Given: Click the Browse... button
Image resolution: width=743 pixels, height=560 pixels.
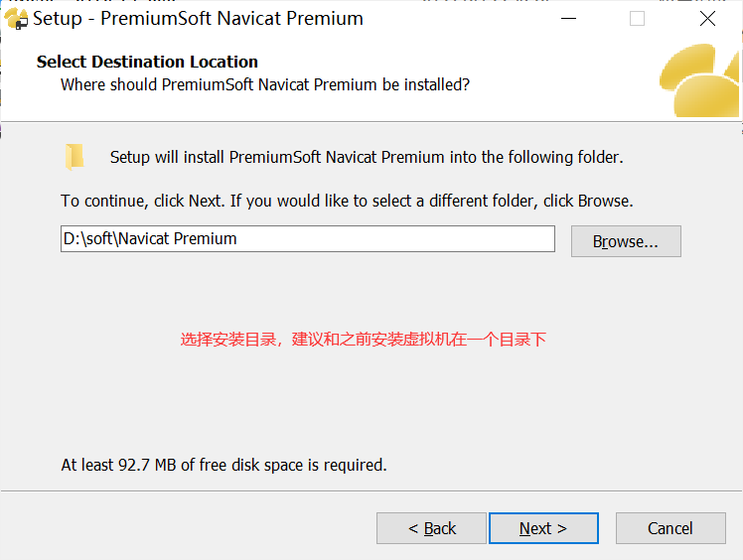Looking at the screenshot, I should click(626, 241).
